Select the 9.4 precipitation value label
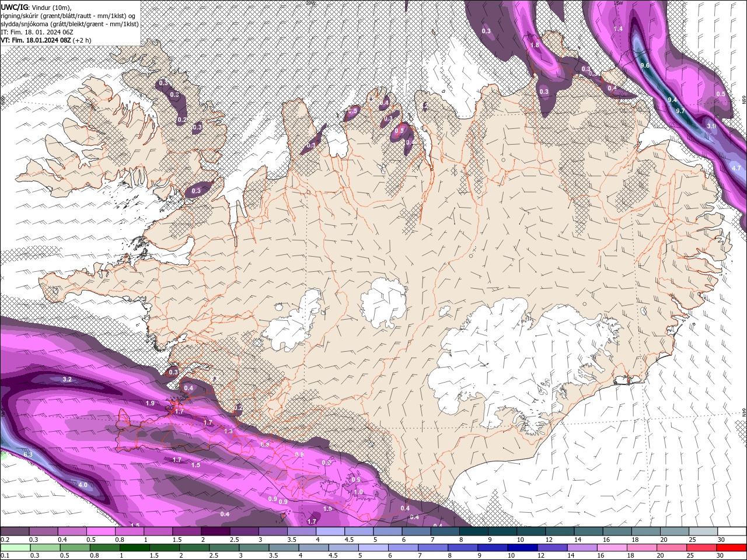 coord(672,100)
